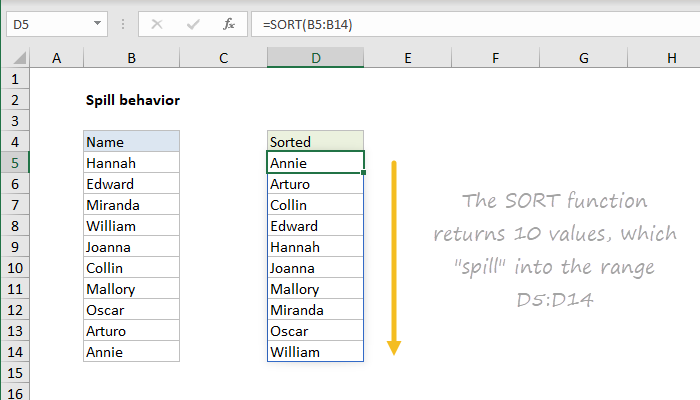The image size is (700, 400).
Task: Click the select all corner triangle
Action: [x=16, y=59]
